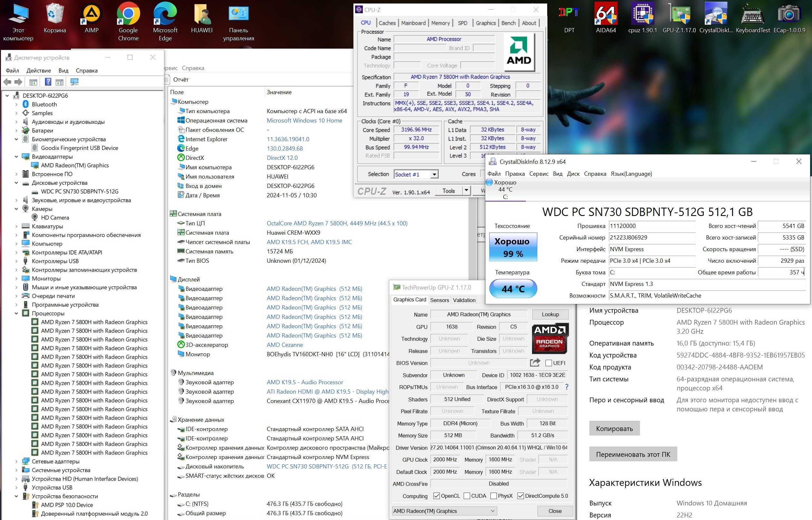Toggle PhysX checkbox in GPU-Z
This screenshot has height=520, width=812.
coord(493,496)
